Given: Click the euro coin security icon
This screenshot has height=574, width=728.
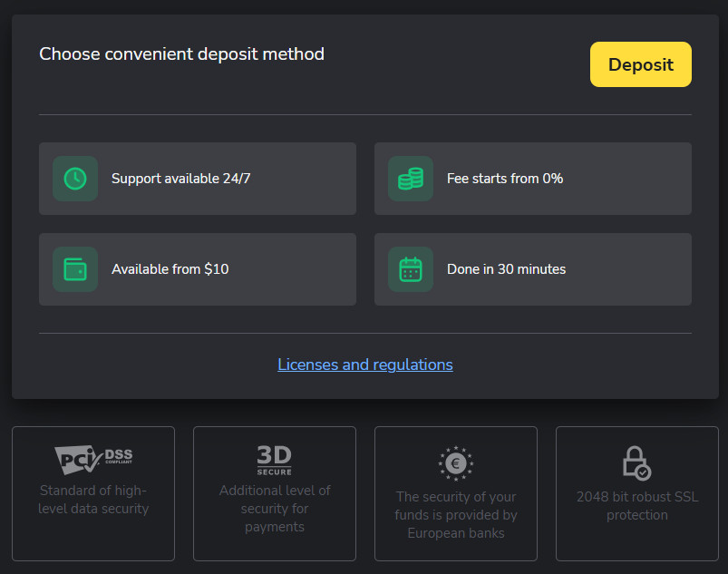Looking at the screenshot, I should coord(455,462).
